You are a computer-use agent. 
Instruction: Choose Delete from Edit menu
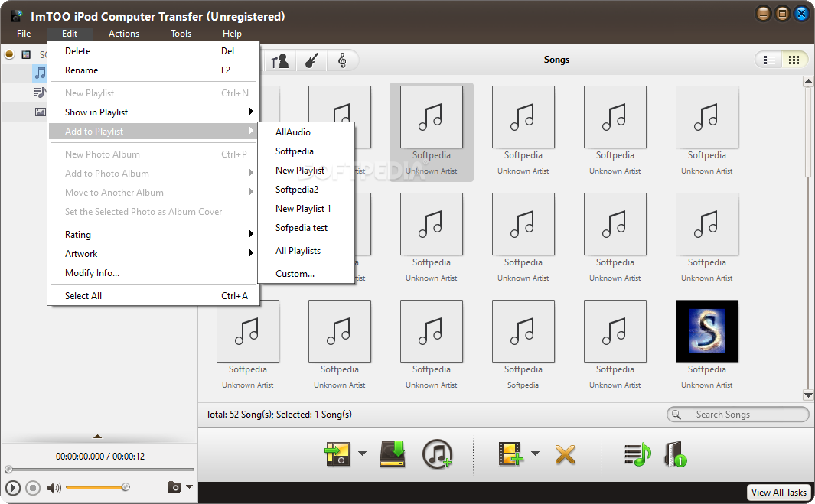coord(153,51)
